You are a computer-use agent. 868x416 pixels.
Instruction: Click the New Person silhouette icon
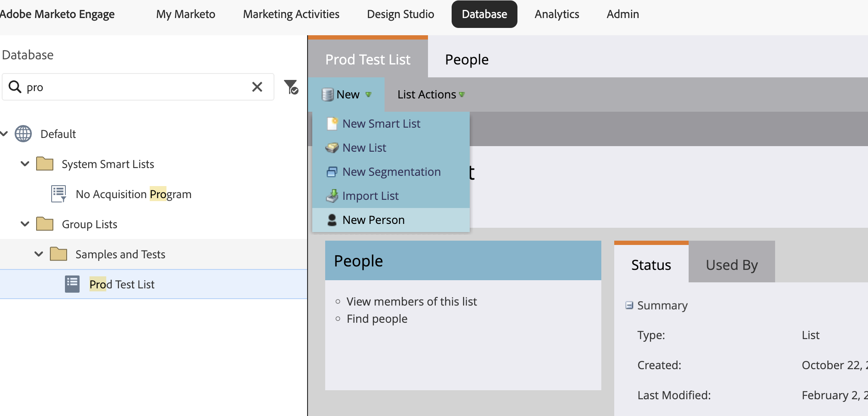(x=332, y=220)
